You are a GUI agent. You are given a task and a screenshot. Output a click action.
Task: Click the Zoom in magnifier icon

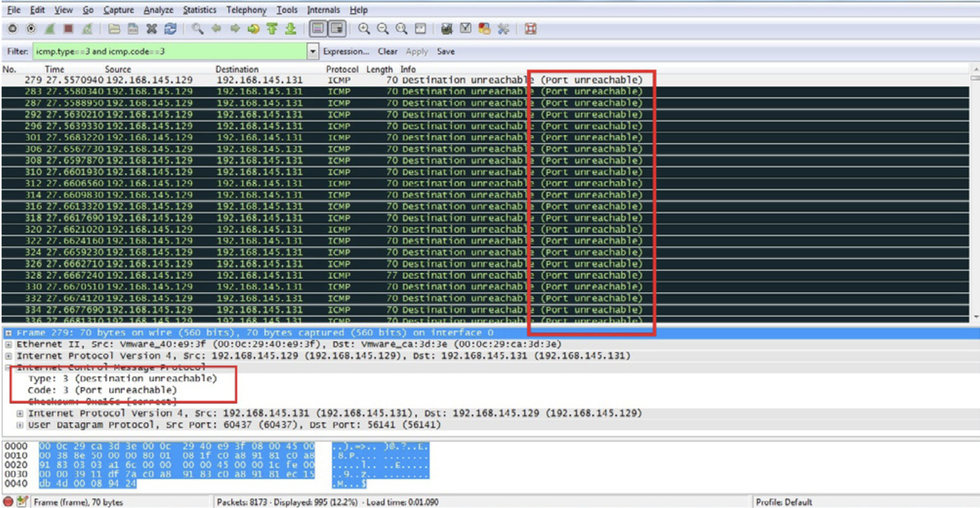(364, 29)
